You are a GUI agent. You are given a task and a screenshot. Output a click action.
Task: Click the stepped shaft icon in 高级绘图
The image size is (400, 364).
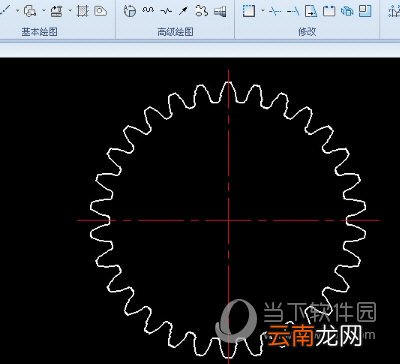click(x=220, y=12)
